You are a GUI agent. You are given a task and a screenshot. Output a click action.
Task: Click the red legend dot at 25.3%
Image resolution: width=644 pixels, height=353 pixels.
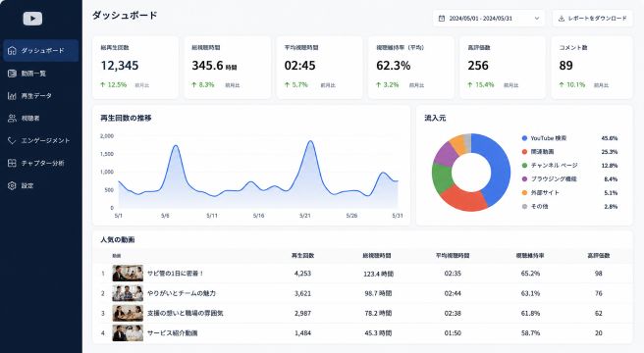click(524, 152)
